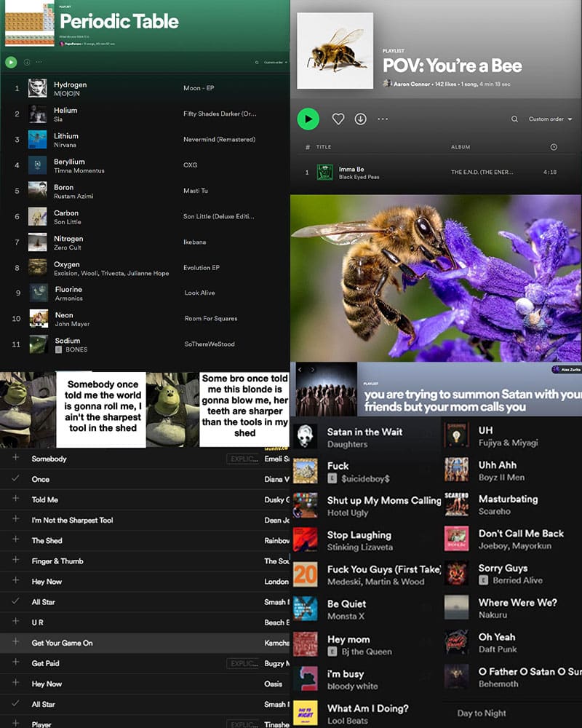Open artist Rustam Azimi under Boron
Screen dimensions: 582x728
(x=73, y=197)
